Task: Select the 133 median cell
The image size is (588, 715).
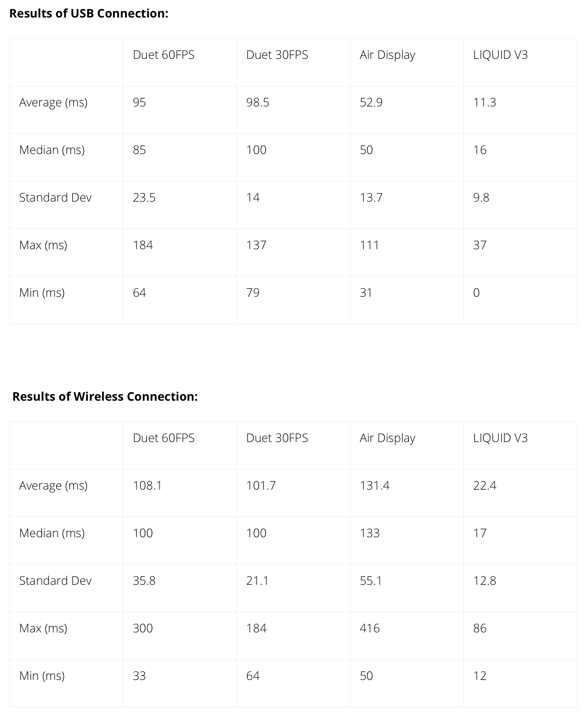Action: [369, 533]
